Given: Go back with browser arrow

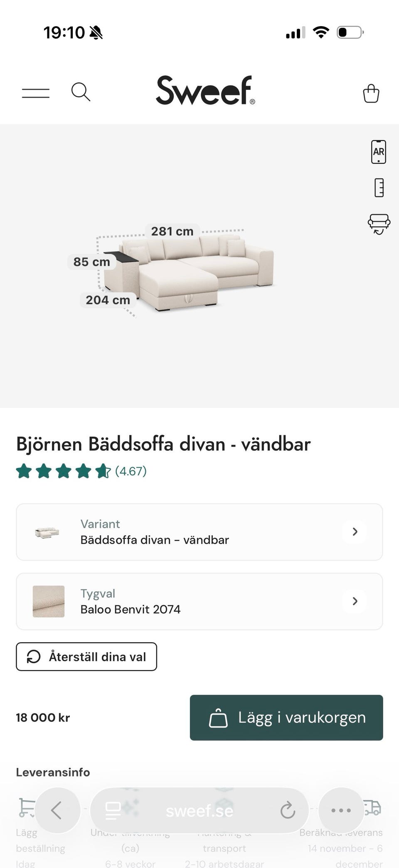Looking at the screenshot, I should tap(57, 810).
